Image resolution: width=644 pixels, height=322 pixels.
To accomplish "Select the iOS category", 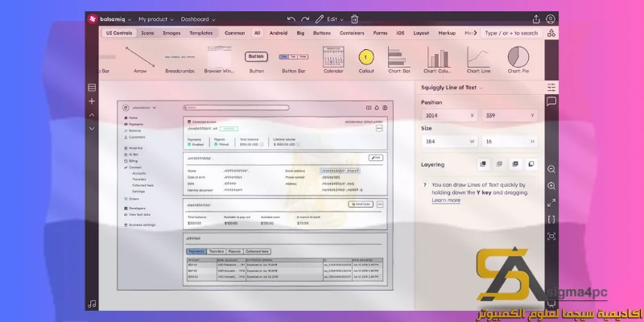I will pyautogui.click(x=400, y=33).
